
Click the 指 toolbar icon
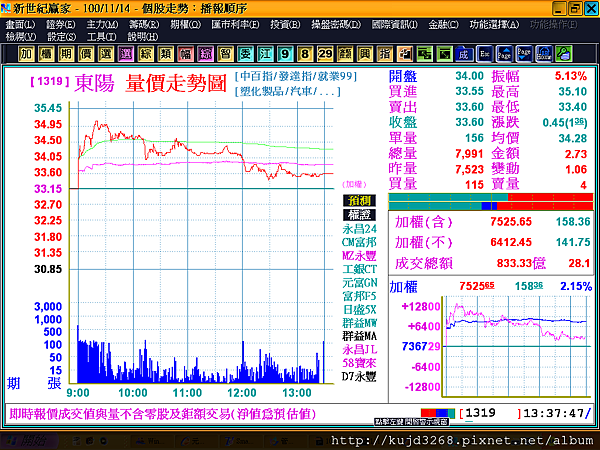coord(384,54)
